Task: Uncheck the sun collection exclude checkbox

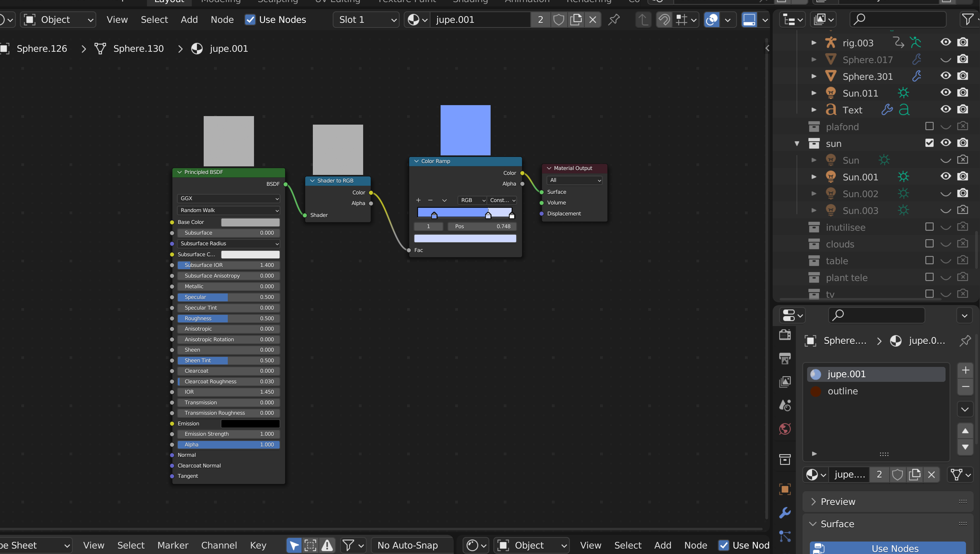Action: (929, 143)
